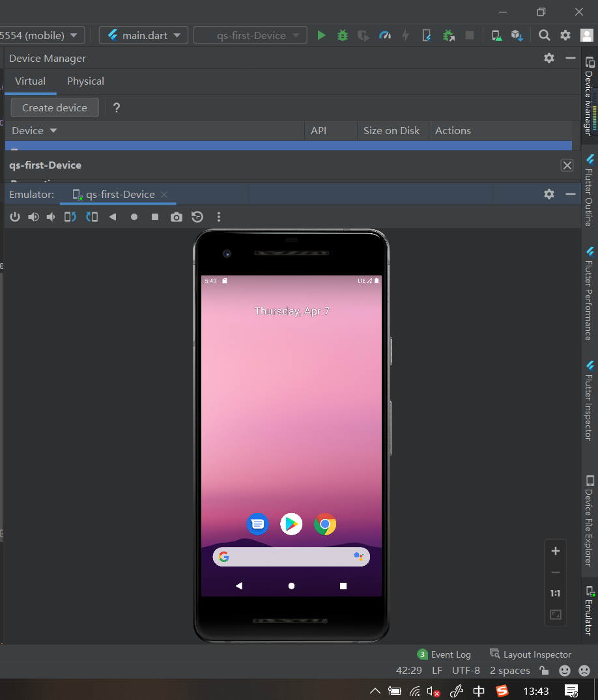This screenshot has height=700, width=598.
Task: Open Emulator panel settings gear
Action: coord(549,194)
